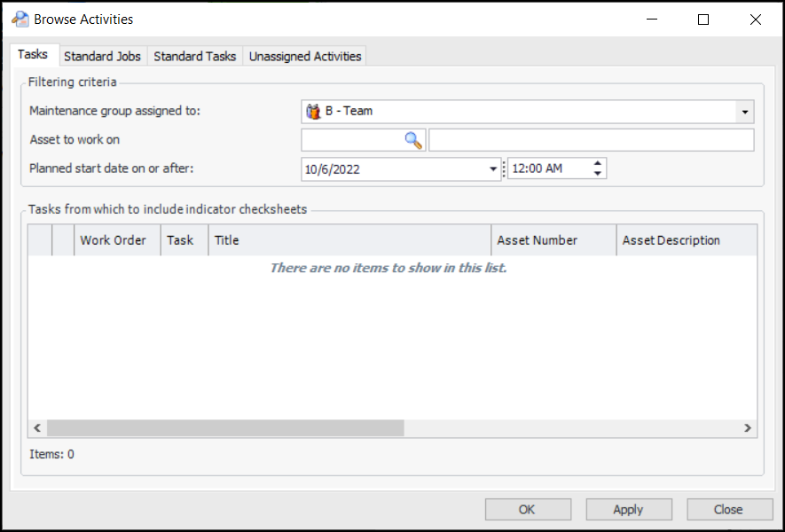Open the Maintenance group dropdown arrow
Image resolution: width=785 pixels, height=532 pixels.
tap(745, 112)
